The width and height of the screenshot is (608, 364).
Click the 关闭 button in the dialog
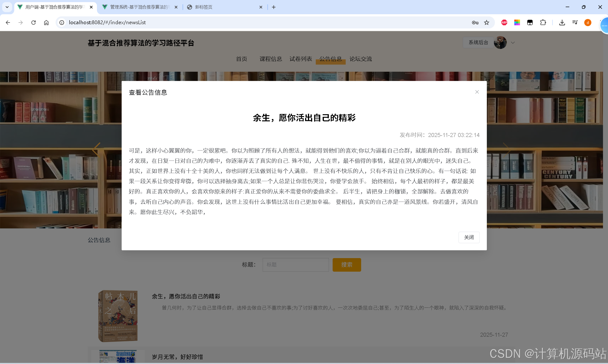pos(469,237)
